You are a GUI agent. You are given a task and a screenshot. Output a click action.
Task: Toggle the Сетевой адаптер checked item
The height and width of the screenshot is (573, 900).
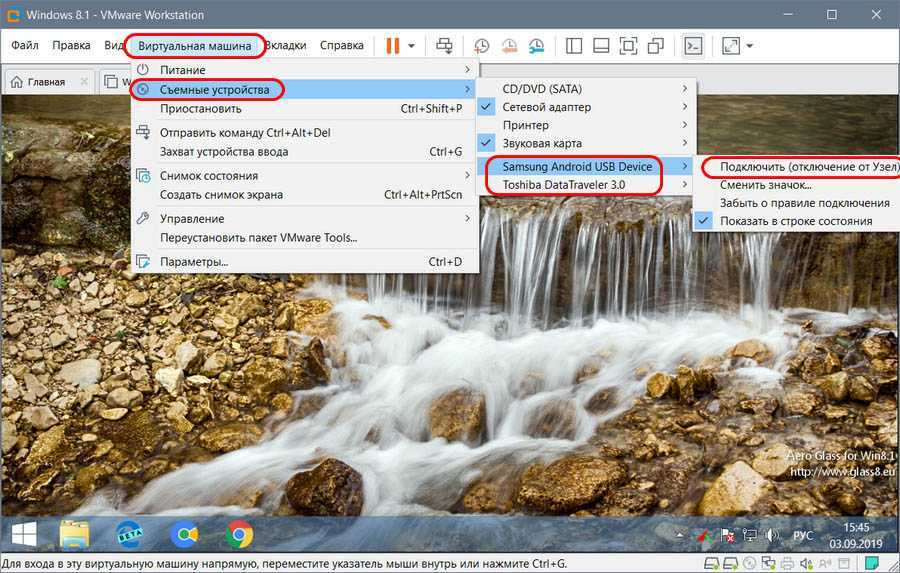pos(546,107)
